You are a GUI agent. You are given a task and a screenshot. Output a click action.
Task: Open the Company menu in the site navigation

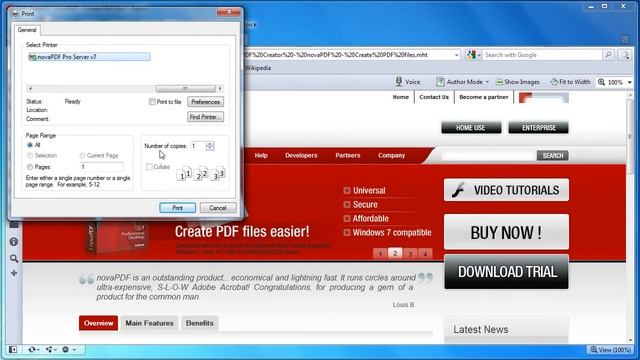(391, 156)
